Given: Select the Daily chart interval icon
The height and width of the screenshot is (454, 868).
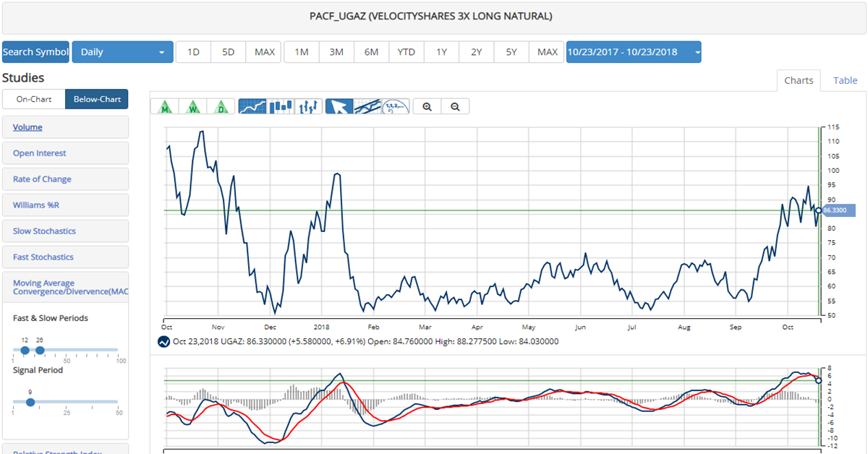Looking at the screenshot, I should pos(221,106).
